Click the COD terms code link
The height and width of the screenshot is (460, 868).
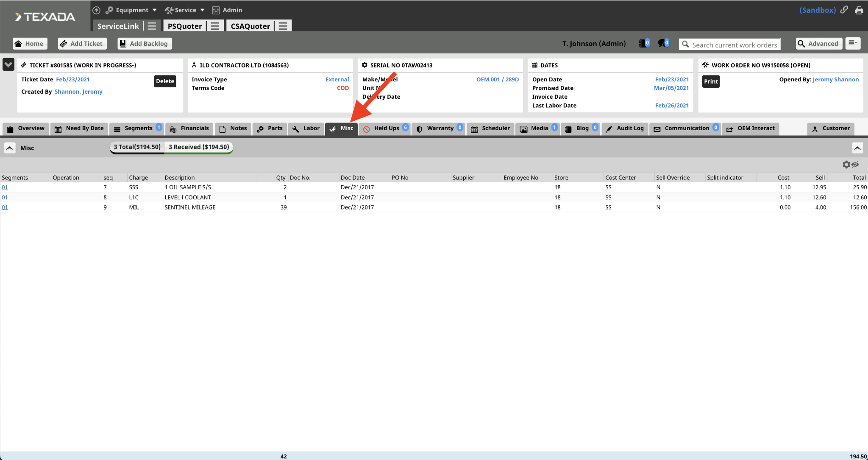(343, 88)
